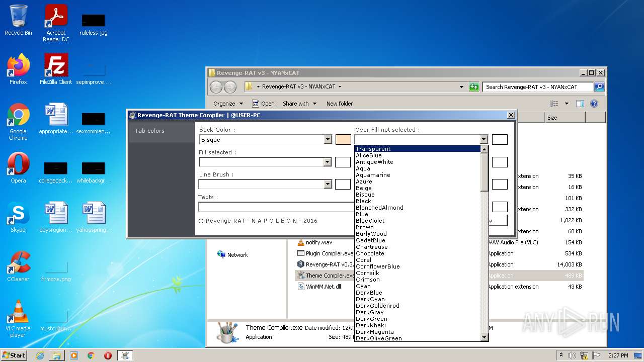Open Chrome from the taskbar
The image size is (644, 362).
coord(91,355)
